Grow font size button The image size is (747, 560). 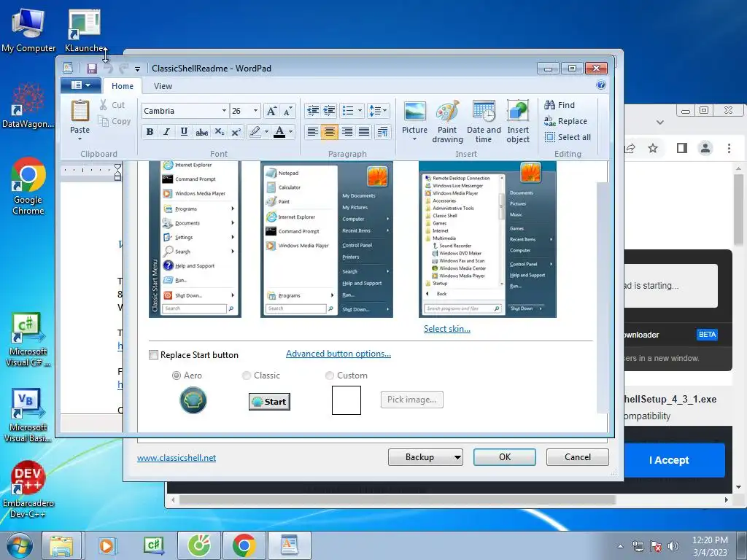271,111
